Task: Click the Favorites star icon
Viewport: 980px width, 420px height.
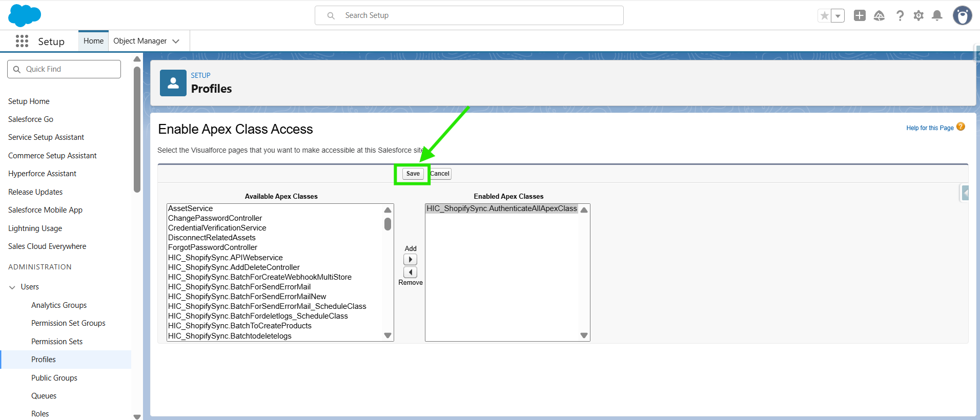Action: point(824,16)
